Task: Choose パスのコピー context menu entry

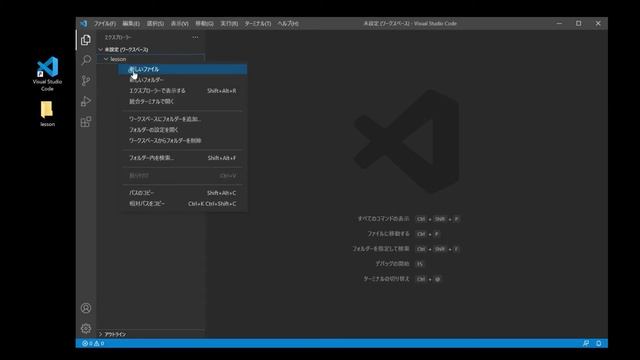Action: tap(183, 193)
